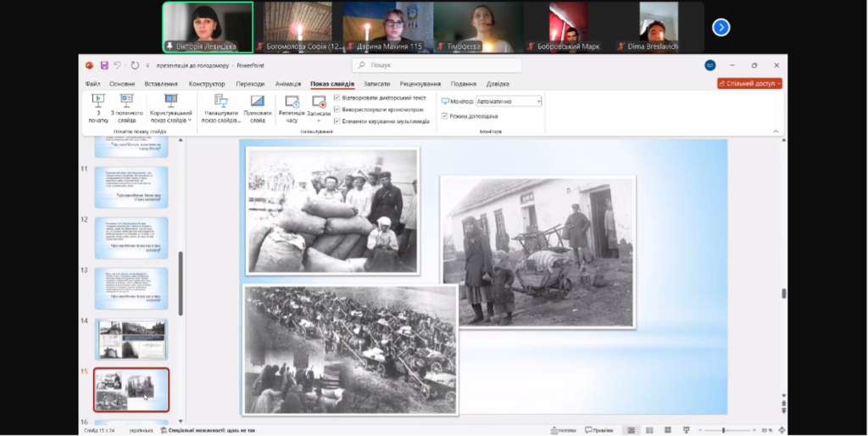Select slide 15 thumbnail

(x=131, y=390)
